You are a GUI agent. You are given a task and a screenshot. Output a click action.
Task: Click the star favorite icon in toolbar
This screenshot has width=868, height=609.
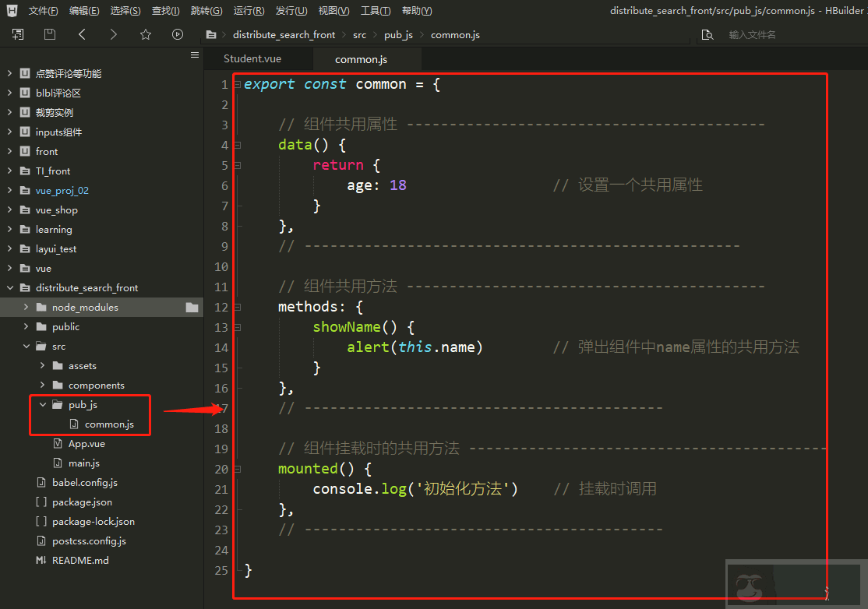coord(145,34)
